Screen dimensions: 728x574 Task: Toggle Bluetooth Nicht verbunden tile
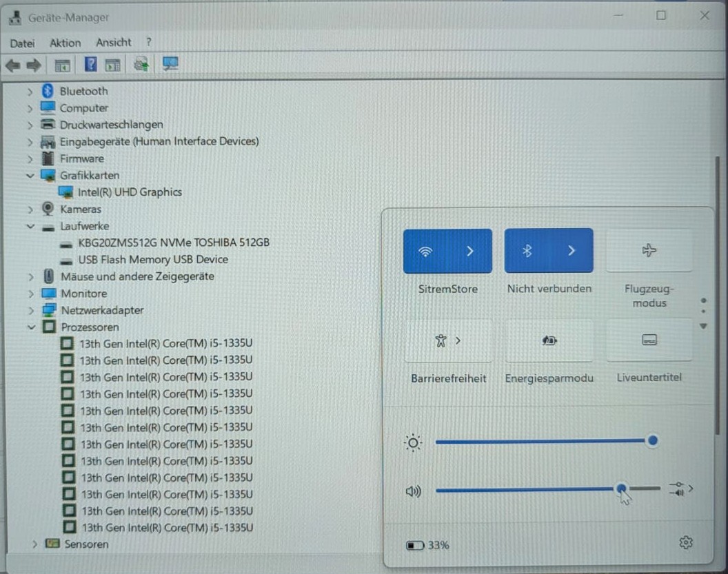tap(527, 251)
